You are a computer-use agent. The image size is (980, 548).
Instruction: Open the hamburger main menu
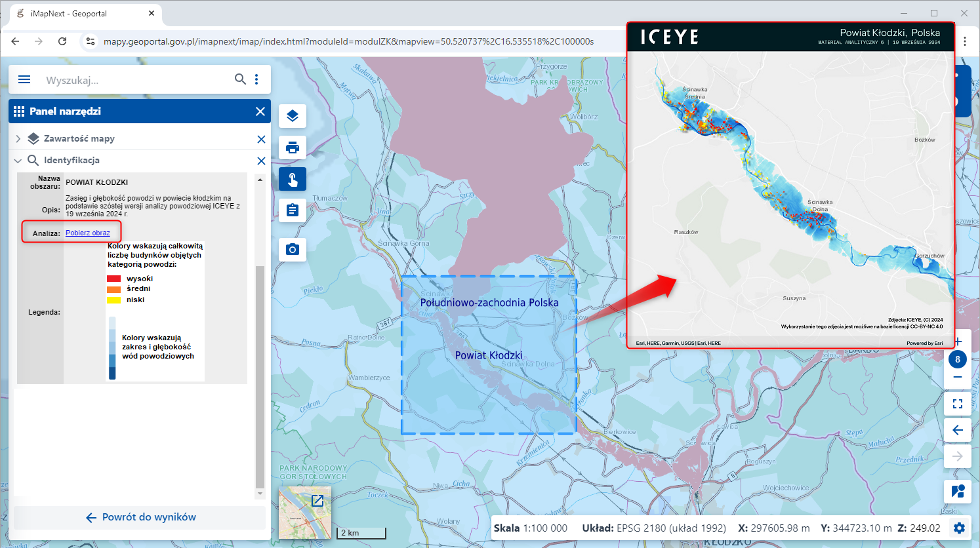(x=24, y=79)
